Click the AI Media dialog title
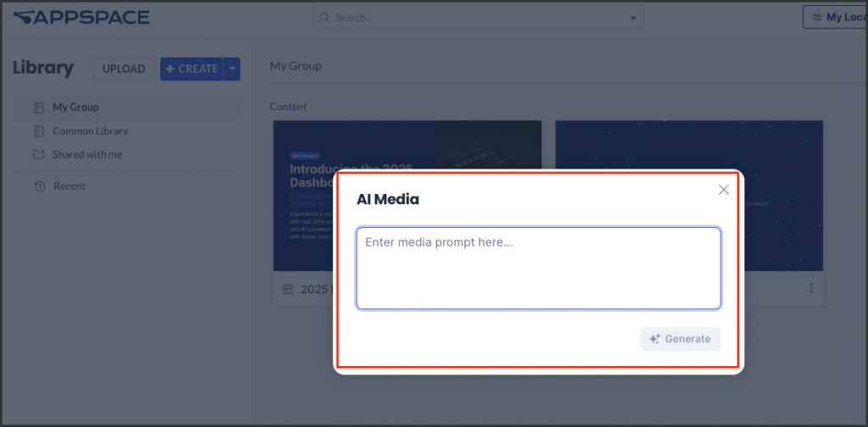Image resolution: width=868 pixels, height=427 pixels. [387, 200]
